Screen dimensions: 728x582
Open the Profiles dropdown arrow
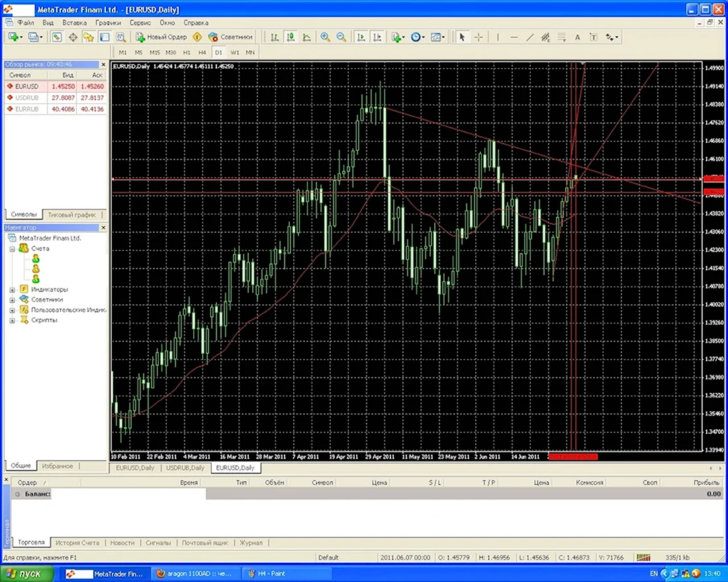coord(41,38)
